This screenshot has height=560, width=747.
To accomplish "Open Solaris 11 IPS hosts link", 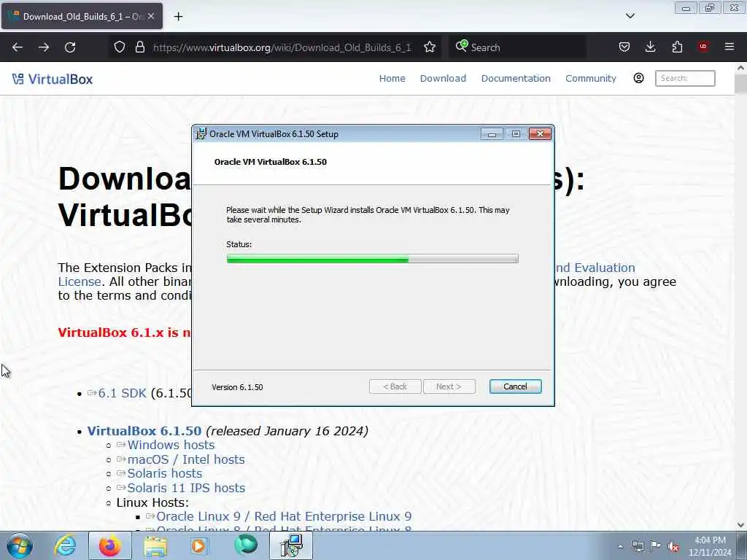I will tap(186, 488).
